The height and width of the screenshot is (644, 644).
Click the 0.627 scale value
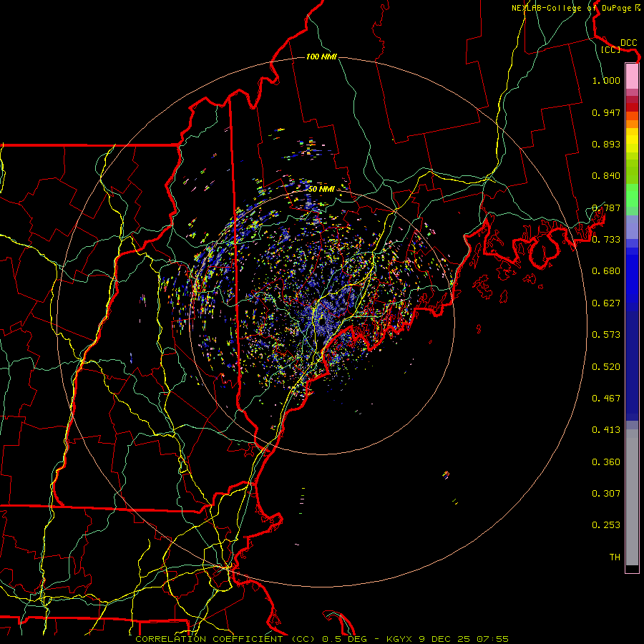606,303
